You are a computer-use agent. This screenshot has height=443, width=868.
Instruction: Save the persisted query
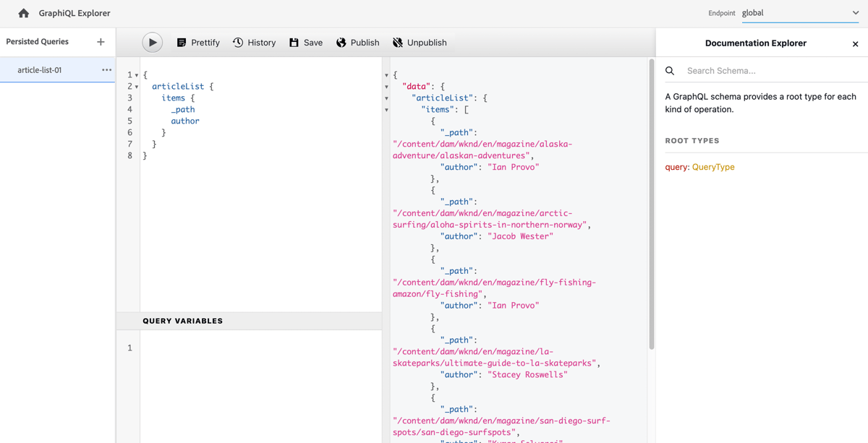tap(305, 43)
